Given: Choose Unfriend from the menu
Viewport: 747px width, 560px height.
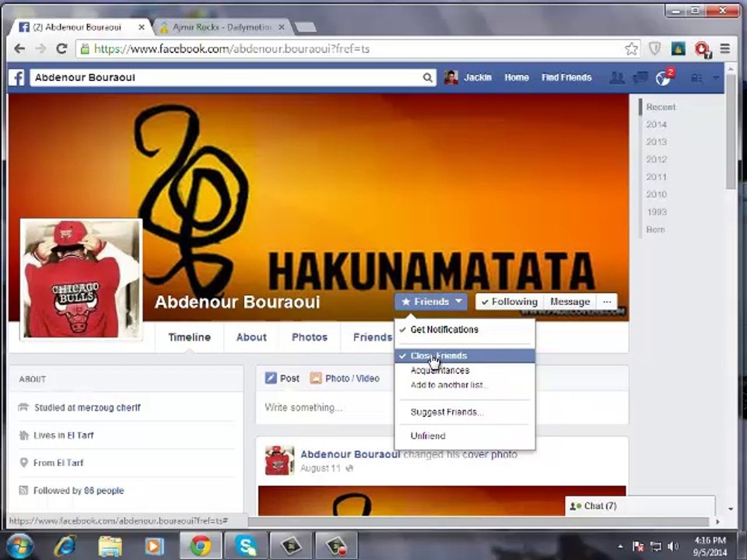Looking at the screenshot, I should 465,436.
